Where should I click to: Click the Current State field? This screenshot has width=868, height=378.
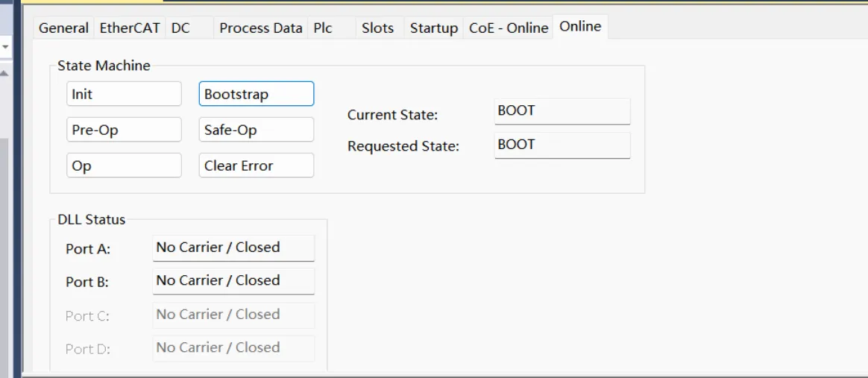pyautogui.click(x=562, y=111)
